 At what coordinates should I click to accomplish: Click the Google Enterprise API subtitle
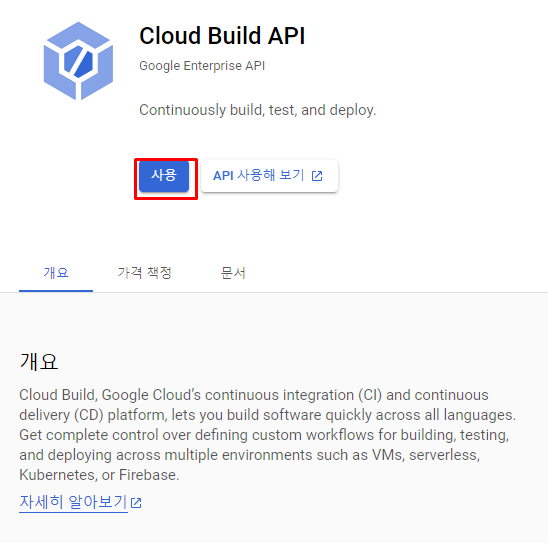coord(202,66)
